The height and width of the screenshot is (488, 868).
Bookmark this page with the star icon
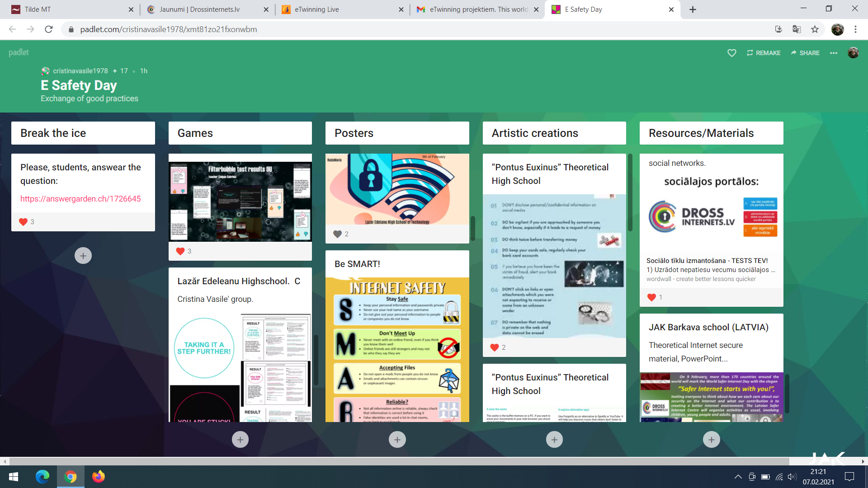click(x=815, y=29)
